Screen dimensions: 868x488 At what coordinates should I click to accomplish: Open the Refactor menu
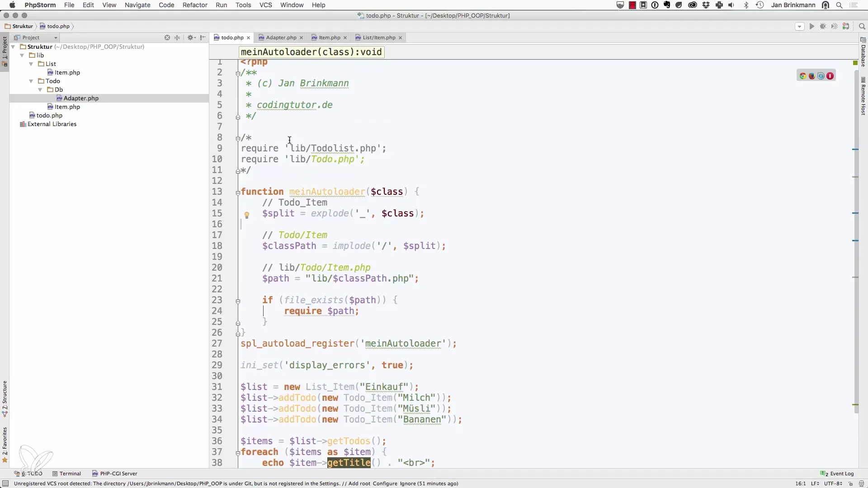coord(195,5)
